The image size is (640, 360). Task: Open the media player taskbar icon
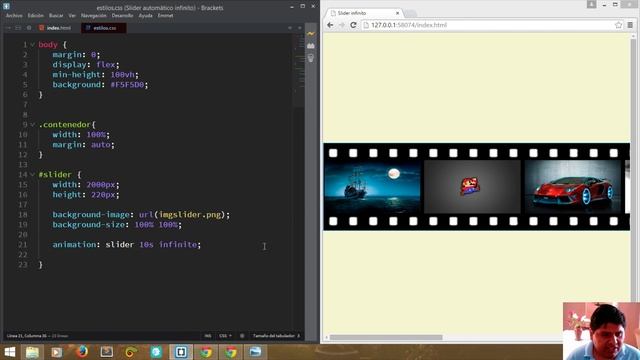[57, 352]
